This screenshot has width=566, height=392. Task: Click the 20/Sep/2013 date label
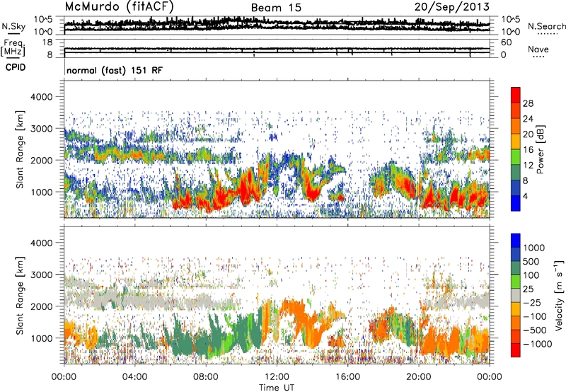451,6
